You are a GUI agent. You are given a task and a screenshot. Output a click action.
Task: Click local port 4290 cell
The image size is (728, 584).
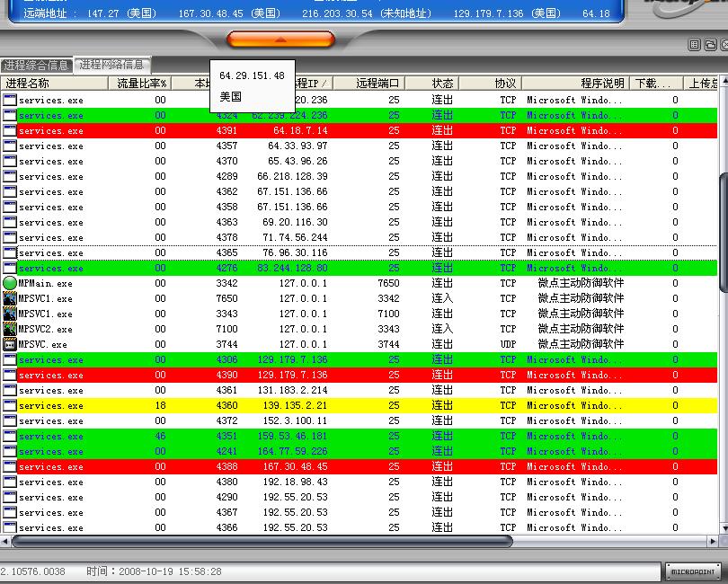click(226, 497)
